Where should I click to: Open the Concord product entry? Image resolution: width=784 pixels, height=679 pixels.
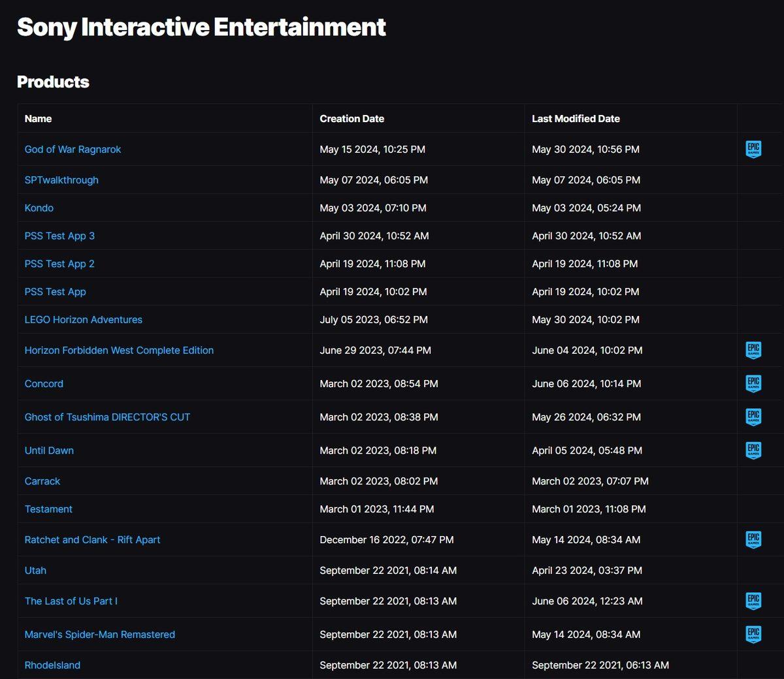(x=44, y=383)
